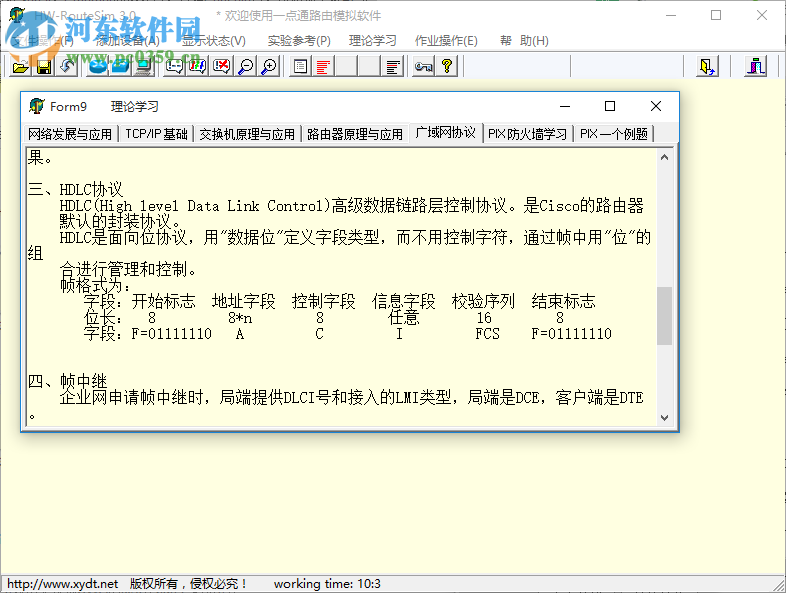Click the open file folder icon
786x593 pixels.
21,67
